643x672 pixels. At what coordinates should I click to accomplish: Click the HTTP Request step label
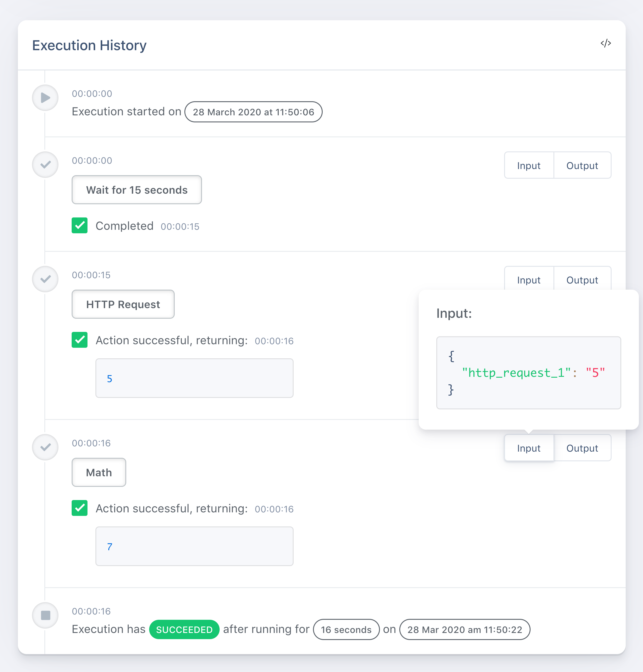[x=123, y=304]
